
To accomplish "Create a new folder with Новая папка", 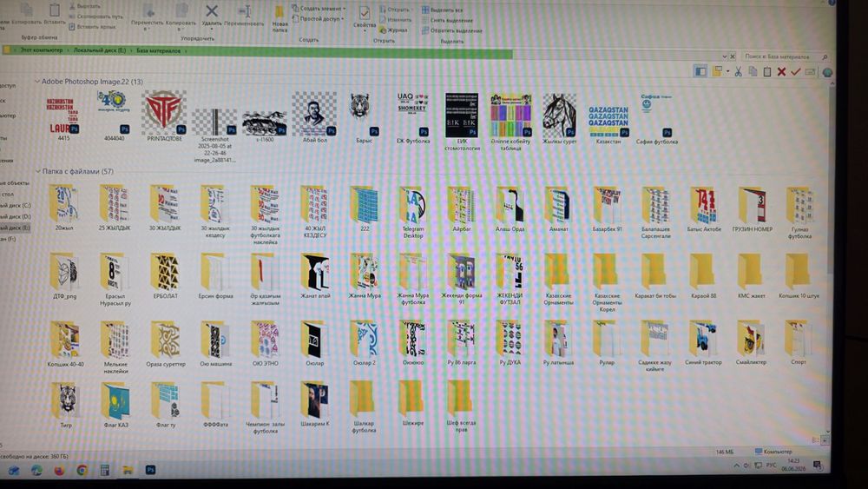I will (279, 19).
